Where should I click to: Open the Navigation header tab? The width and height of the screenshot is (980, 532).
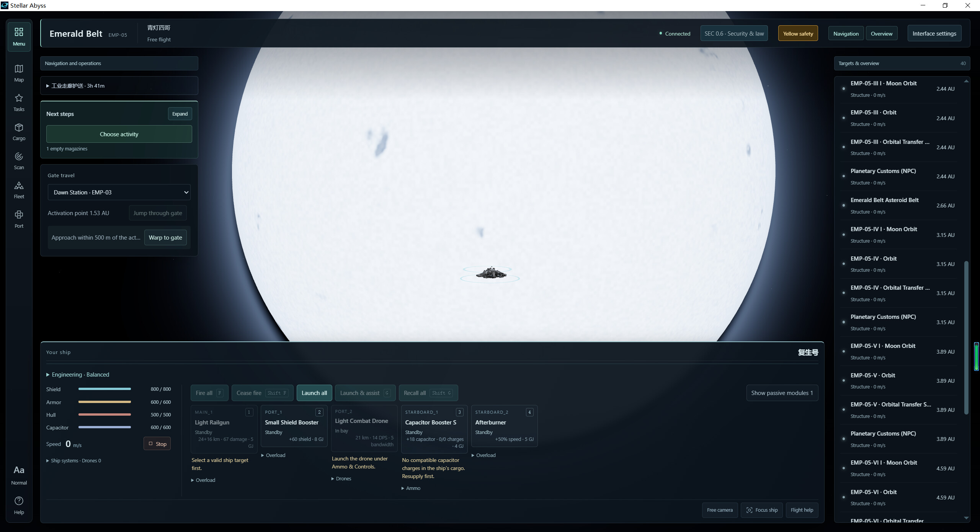[846, 34]
